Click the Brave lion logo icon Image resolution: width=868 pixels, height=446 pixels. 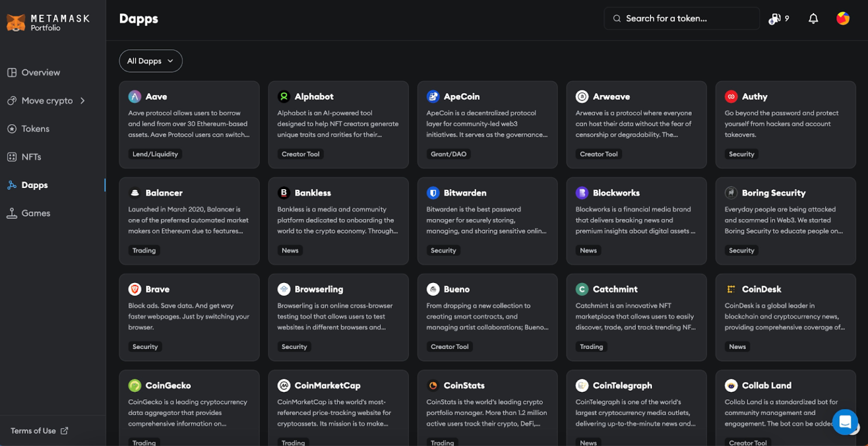point(134,289)
